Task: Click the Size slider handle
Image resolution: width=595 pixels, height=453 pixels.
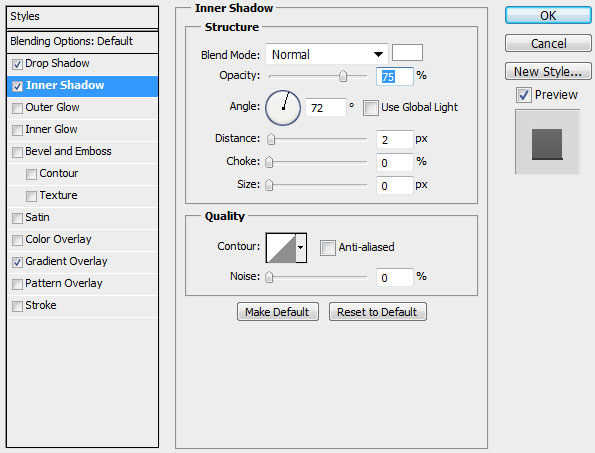Action: tap(269, 185)
